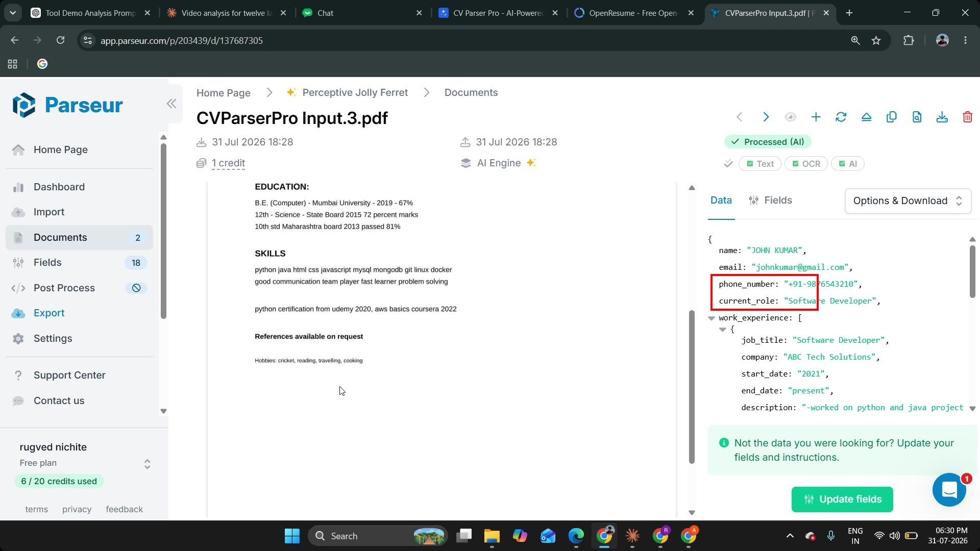980x551 pixels.
Task: Switch to the Data tab
Action: coord(721,201)
